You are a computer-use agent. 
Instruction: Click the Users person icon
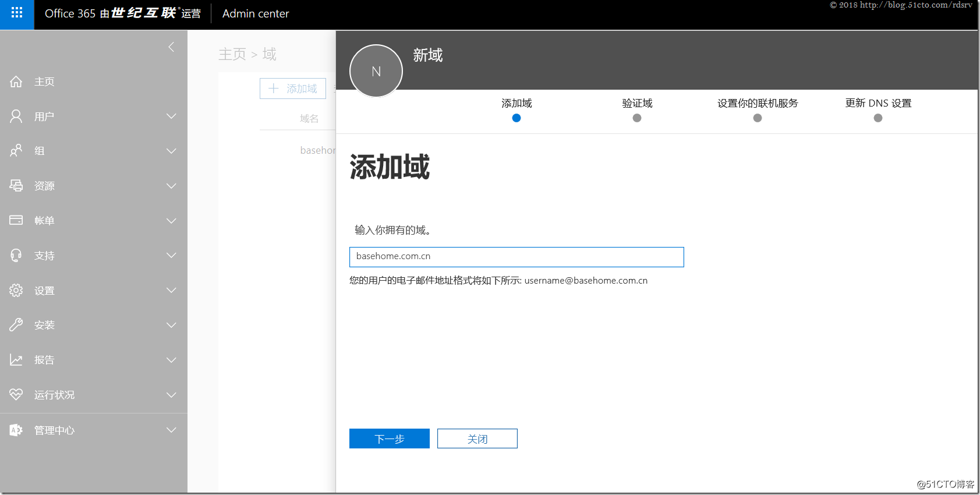(x=16, y=116)
